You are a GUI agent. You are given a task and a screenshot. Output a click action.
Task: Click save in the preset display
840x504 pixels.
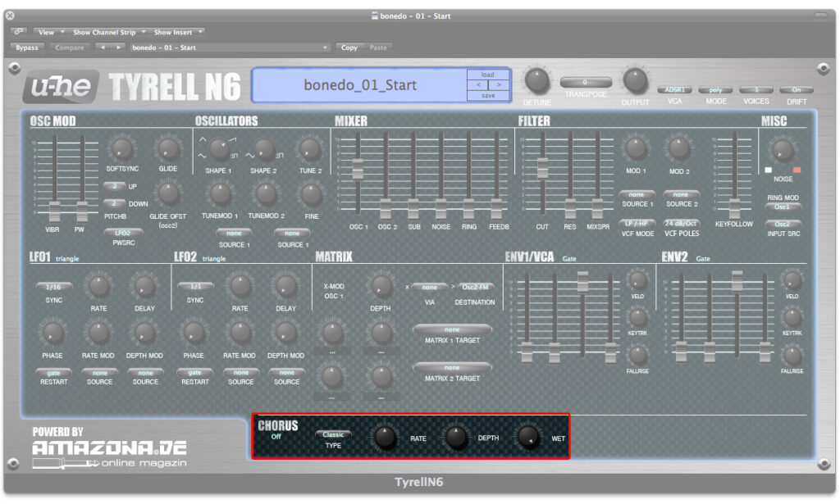tap(488, 95)
